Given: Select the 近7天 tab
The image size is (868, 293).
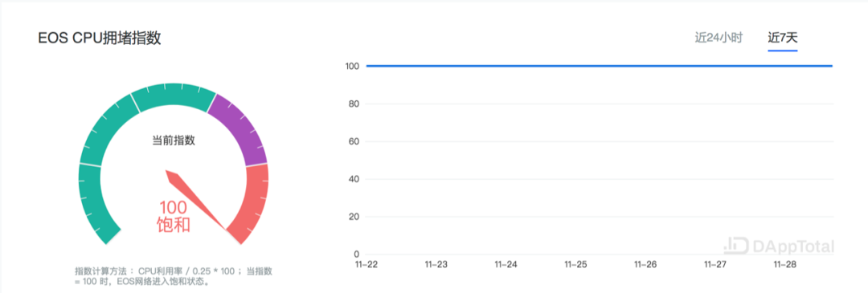Looking at the screenshot, I should coord(782,38).
